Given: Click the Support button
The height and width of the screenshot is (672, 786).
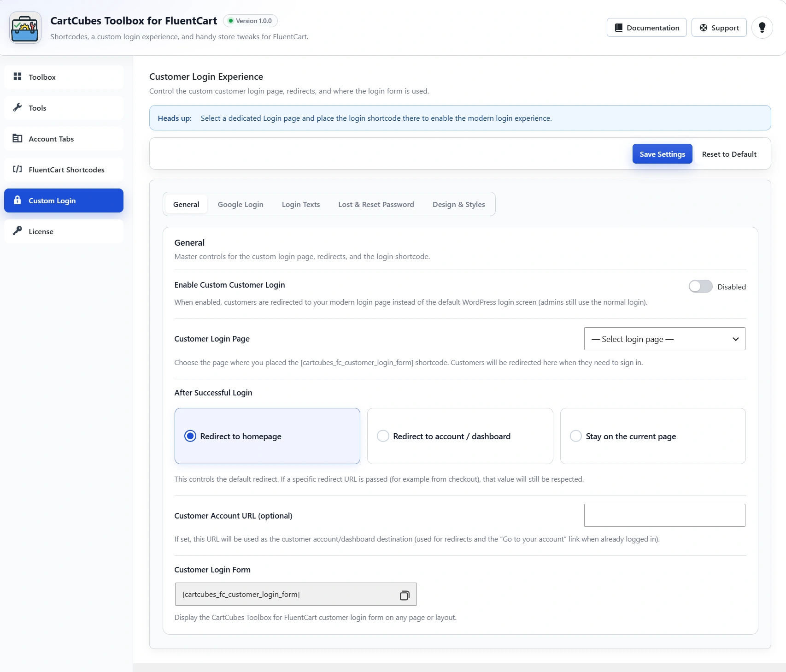Looking at the screenshot, I should click(719, 28).
